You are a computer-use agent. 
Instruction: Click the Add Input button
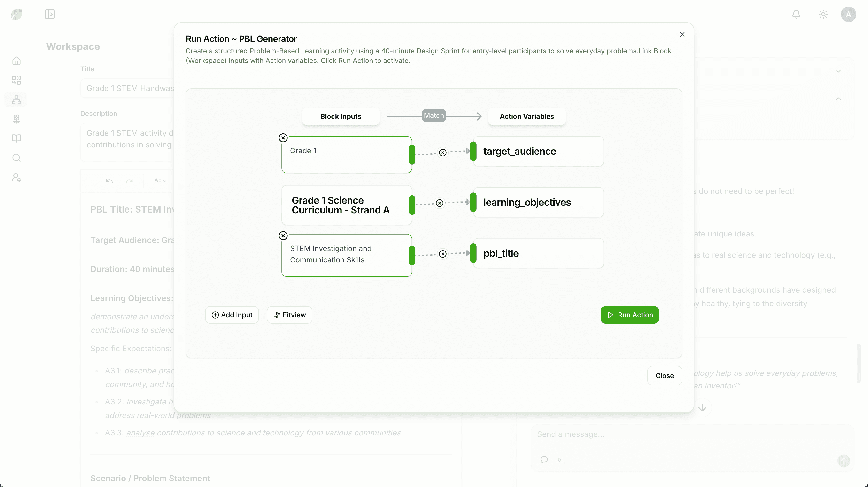tap(232, 315)
